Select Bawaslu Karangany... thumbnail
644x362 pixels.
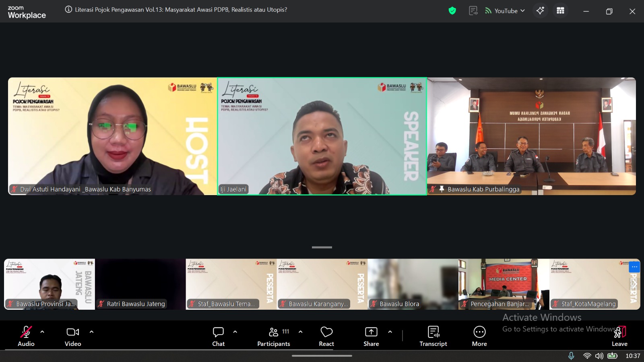[322, 284]
